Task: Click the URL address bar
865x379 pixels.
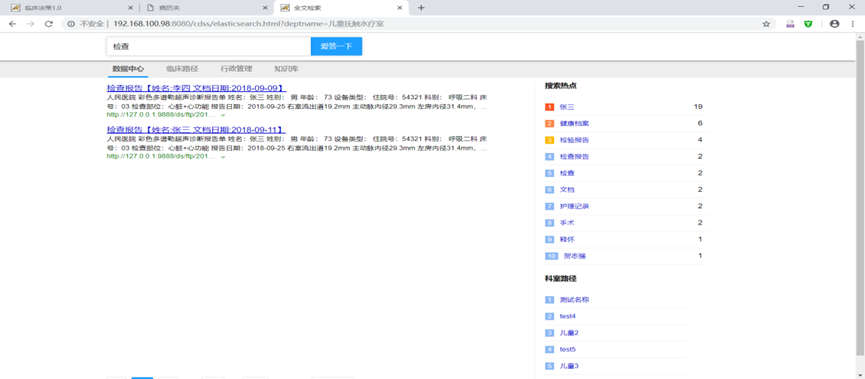Action: click(419, 24)
